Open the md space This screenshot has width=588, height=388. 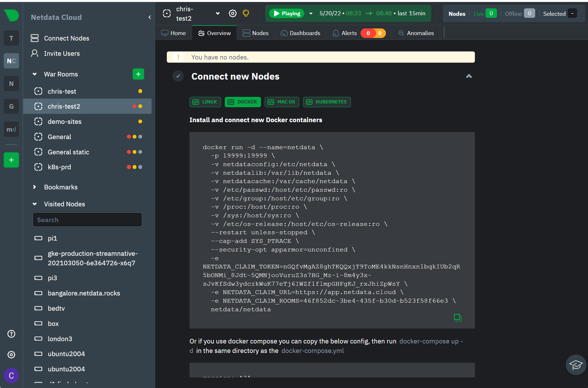11,129
